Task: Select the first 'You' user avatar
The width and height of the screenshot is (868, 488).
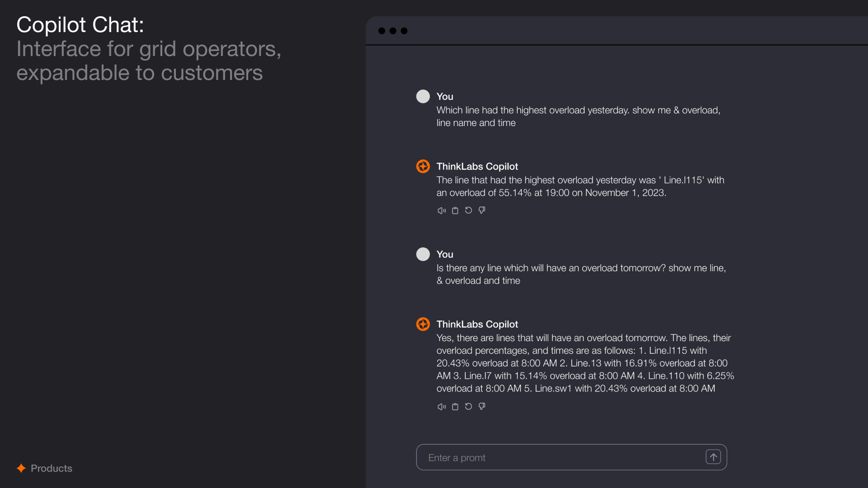Action: [423, 96]
